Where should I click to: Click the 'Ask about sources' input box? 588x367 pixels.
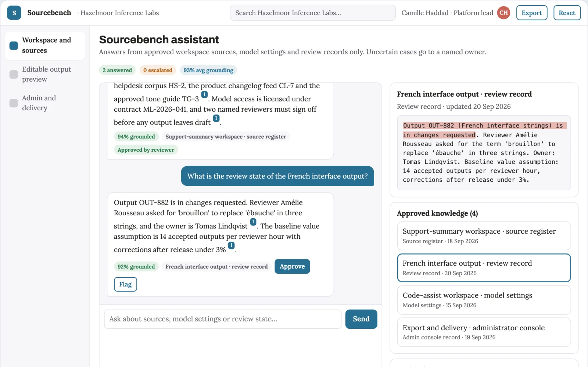pyautogui.click(x=223, y=319)
